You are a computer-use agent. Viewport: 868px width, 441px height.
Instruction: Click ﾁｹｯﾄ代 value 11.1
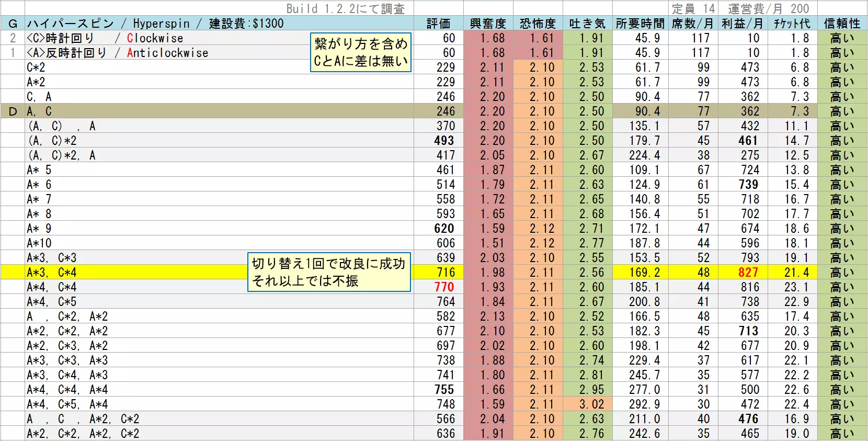click(796, 126)
